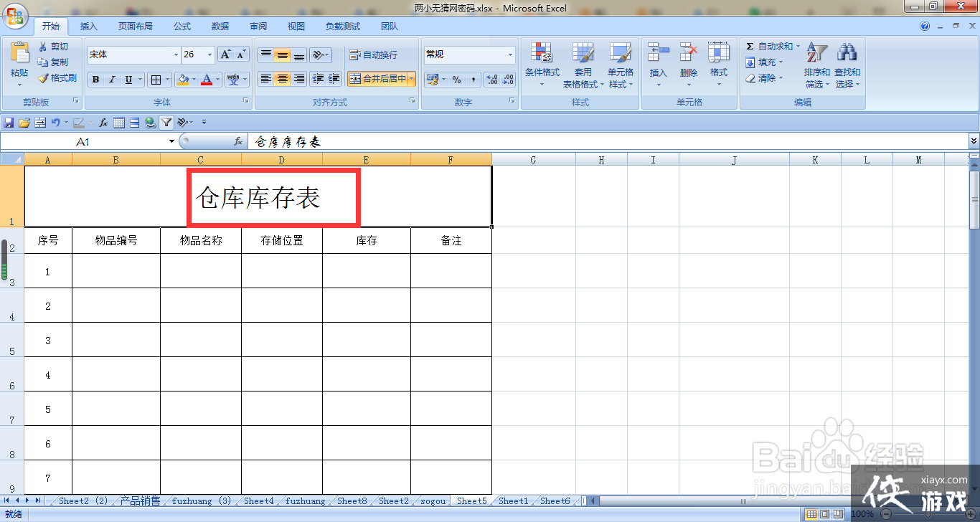Open Format as Table (套用表格格式) gallery
Viewport: 980px width, 522px height.
coord(583,65)
